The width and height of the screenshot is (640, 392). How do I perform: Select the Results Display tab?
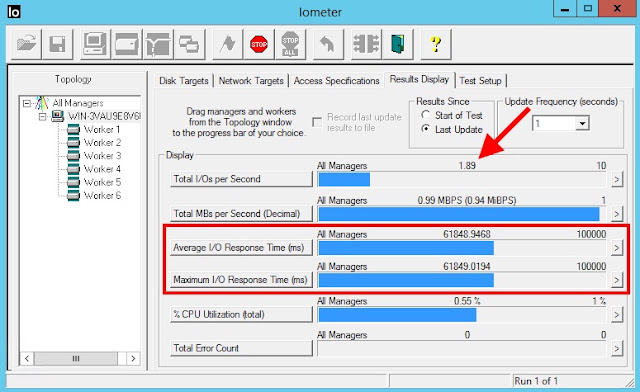[x=419, y=79]
